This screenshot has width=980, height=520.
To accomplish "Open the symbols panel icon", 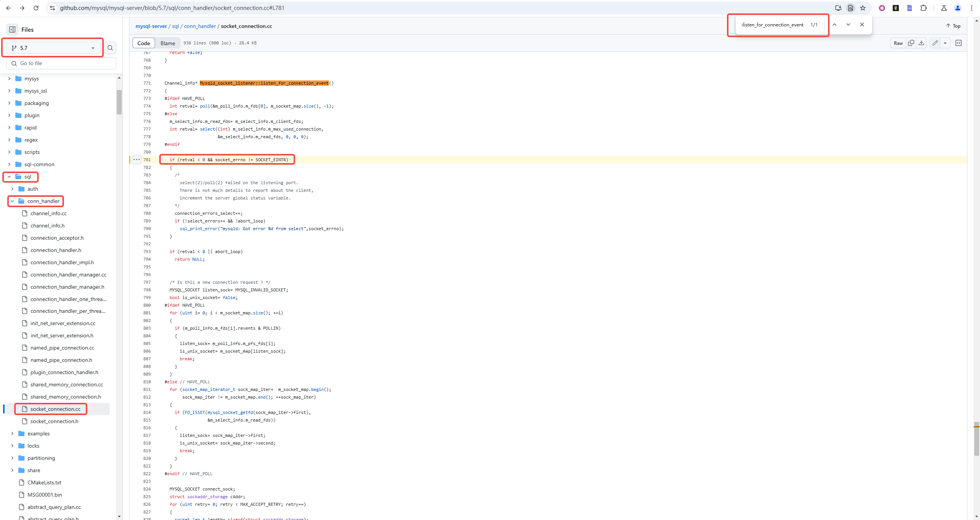I will click(959, 43).
